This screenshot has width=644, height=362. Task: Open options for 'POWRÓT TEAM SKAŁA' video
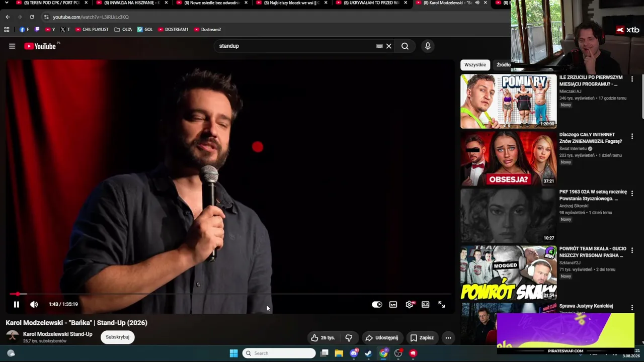632,250
